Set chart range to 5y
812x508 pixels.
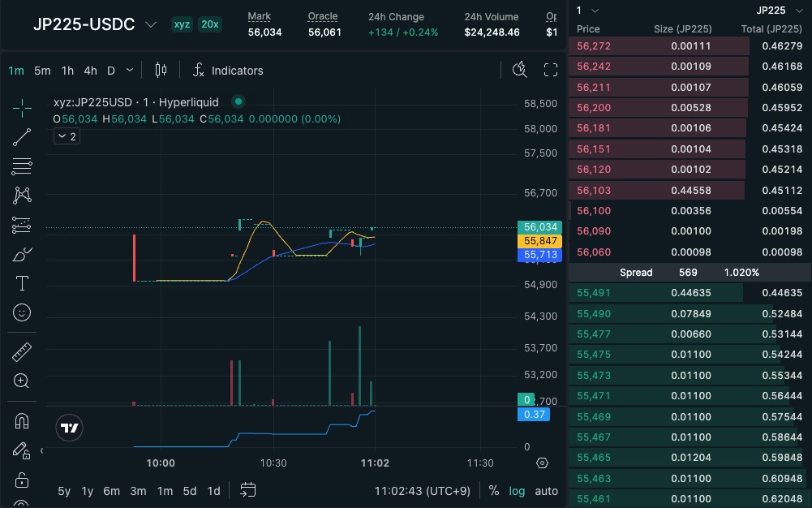coord(64,491)
